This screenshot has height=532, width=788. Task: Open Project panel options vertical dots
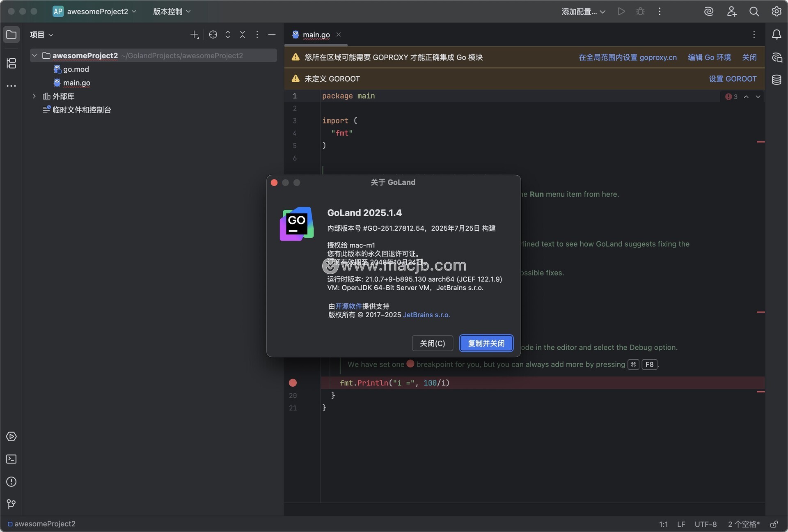point(257,34)
